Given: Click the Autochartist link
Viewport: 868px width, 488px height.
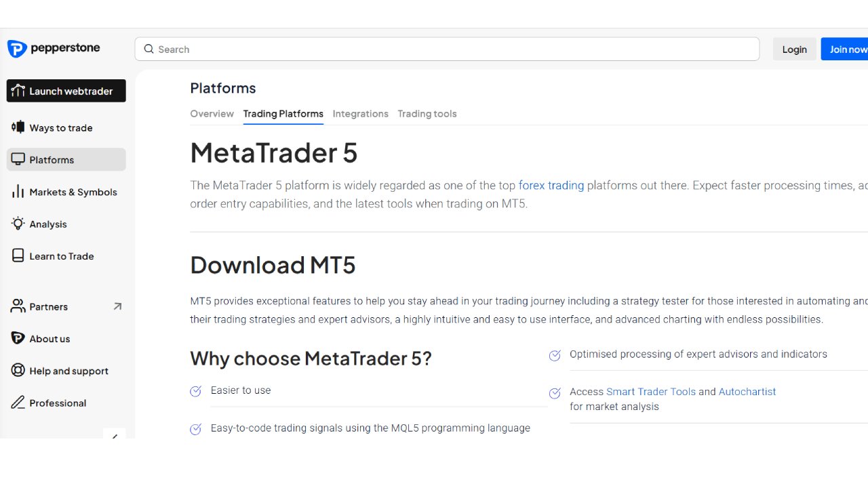Looking at the screenshot, I should click(x=747, y=392).
